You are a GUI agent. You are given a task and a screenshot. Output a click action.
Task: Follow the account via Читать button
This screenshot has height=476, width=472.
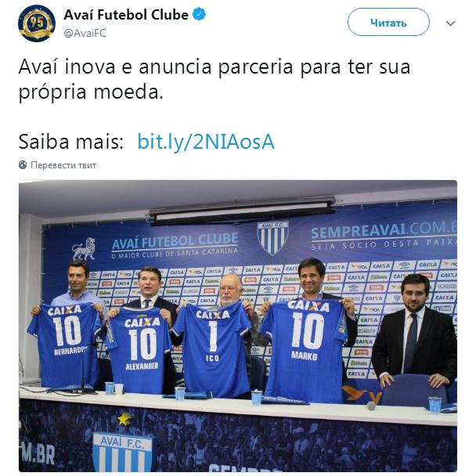pos(388,22)
